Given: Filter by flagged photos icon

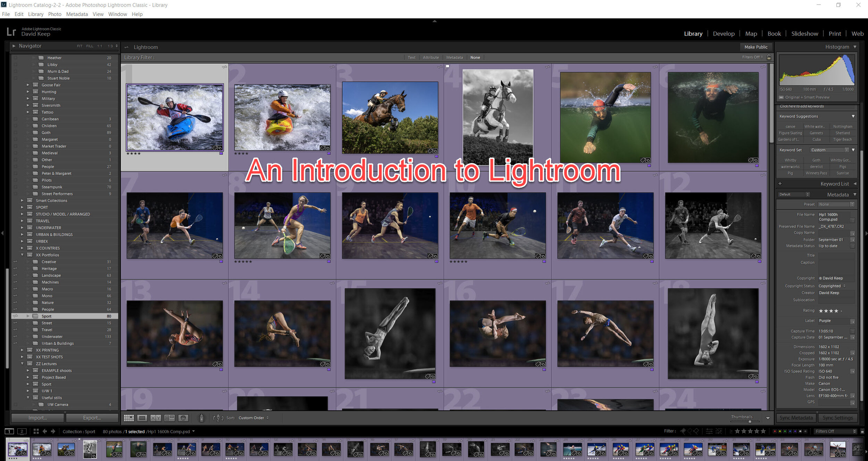Looking at the screenshot, I should (x=683, y=431).
